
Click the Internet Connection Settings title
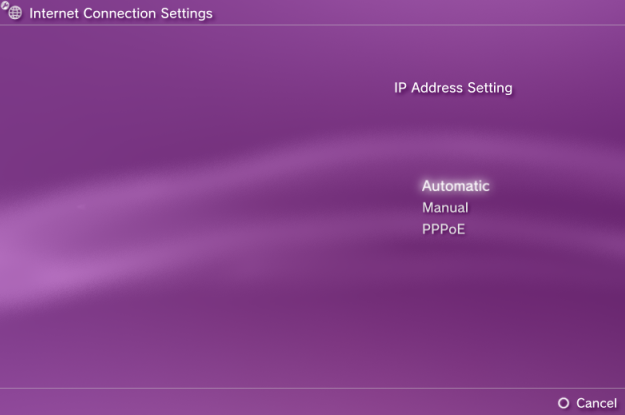(121, 14)
